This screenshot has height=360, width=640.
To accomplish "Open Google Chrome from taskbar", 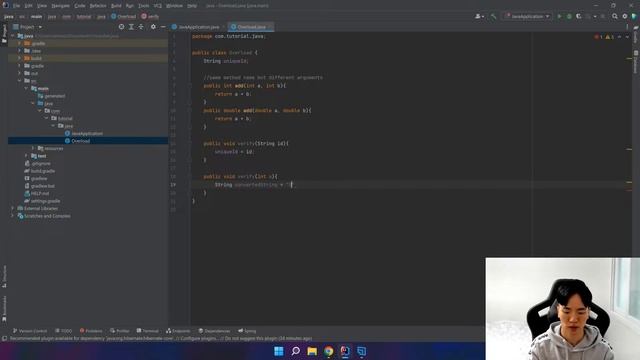I will pos(329,351).
